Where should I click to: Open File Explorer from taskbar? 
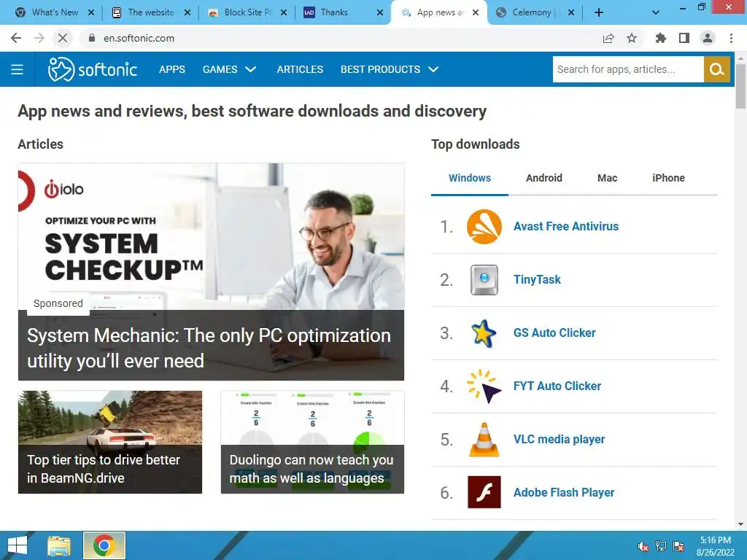point(59,545)
